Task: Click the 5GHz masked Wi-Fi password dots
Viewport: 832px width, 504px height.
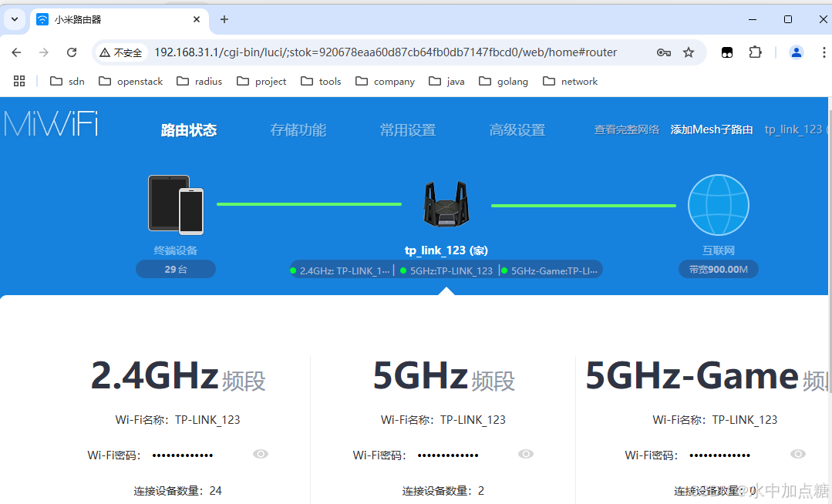Action: [x=448, y=455]
